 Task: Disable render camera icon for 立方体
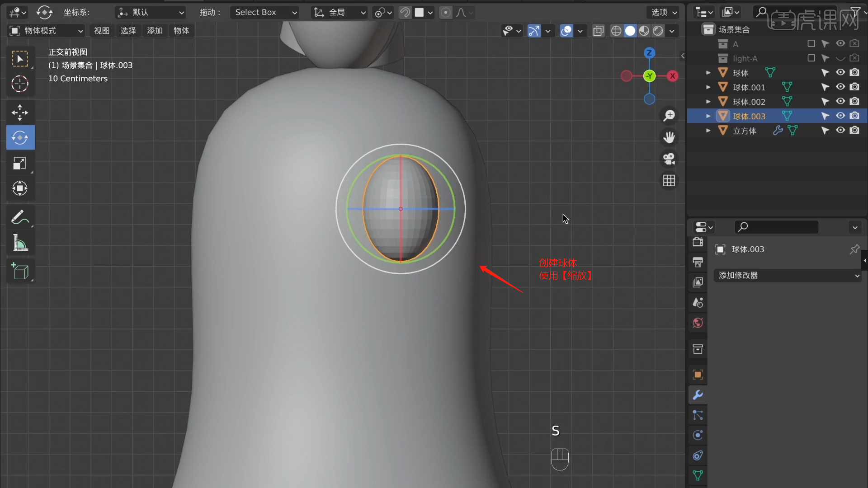[x=854, y=131]
